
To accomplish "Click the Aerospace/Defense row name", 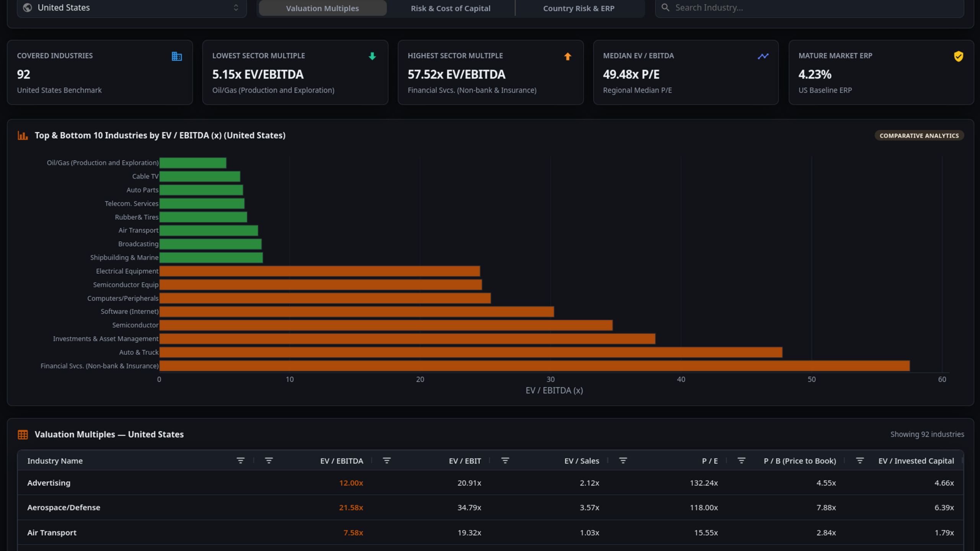I will click(x=64, y=507).
